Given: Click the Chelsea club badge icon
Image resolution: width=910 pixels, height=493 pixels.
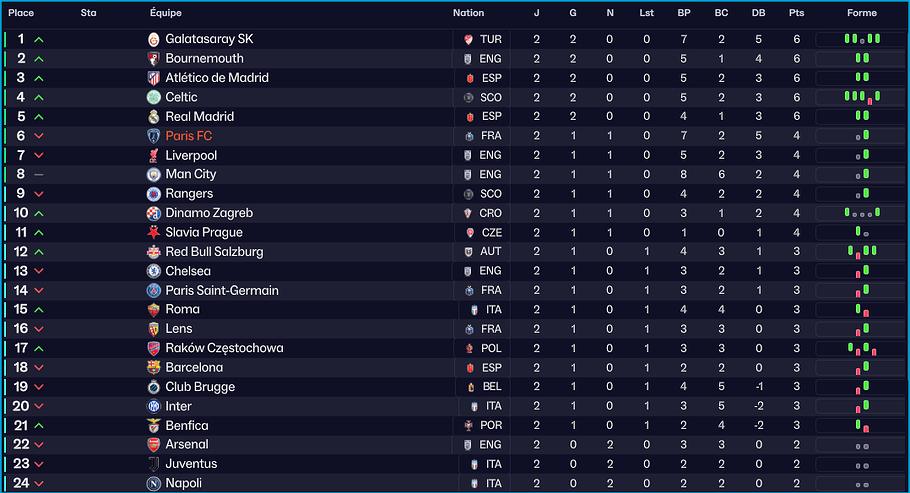Looking at the screenshot, I should coord(154,271).
